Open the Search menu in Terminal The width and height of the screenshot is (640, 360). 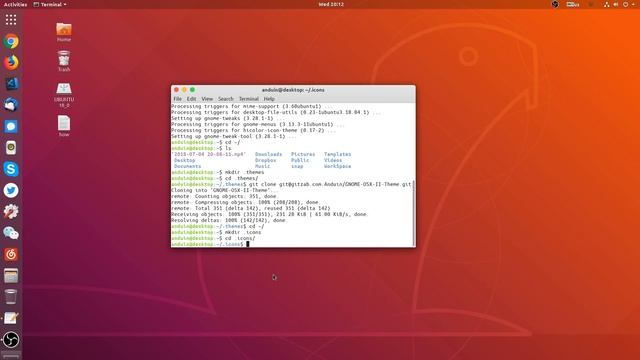tap(226, 99)
